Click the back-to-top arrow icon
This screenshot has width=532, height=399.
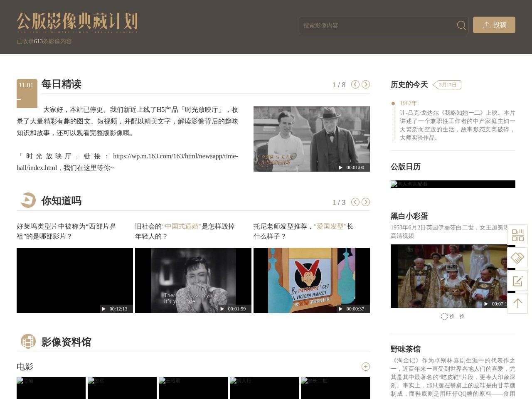[x=517, y=303]
